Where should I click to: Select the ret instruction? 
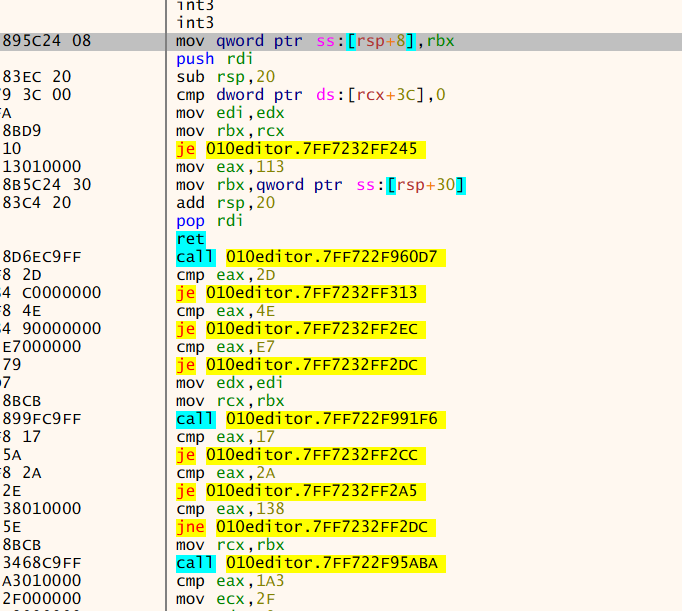point(191,239)
